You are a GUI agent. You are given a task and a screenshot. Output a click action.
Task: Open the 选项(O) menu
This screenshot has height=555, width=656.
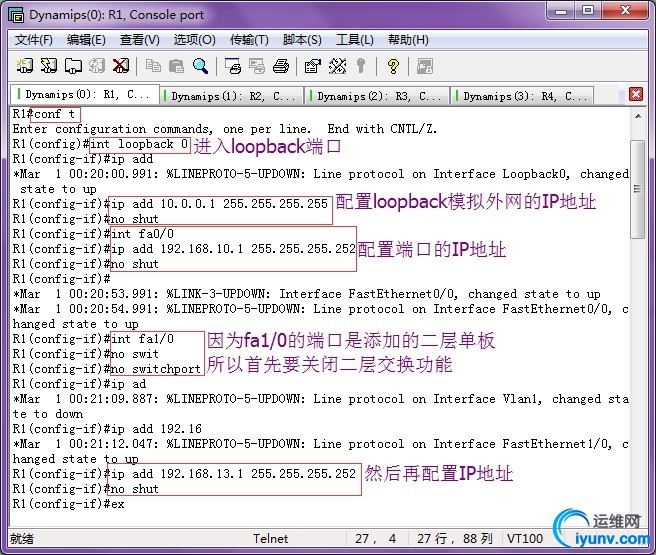point(195,40)
